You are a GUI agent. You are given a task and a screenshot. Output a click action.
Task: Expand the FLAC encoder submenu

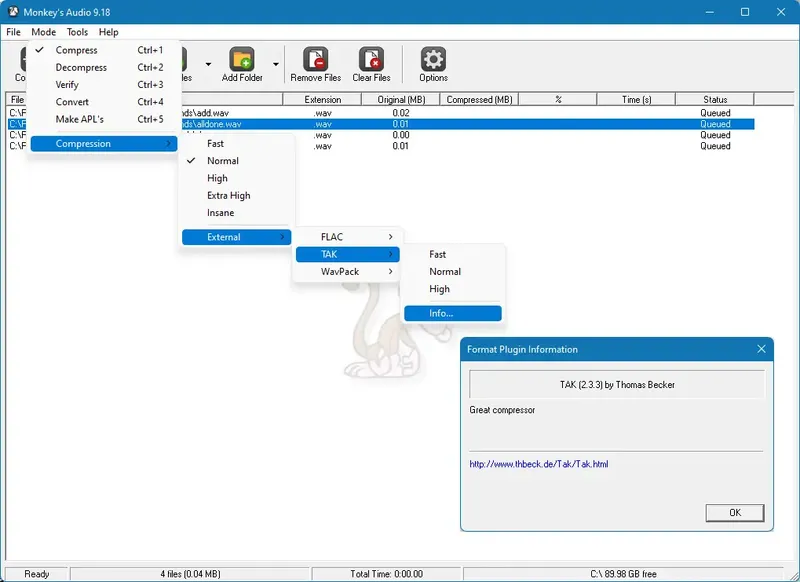coord(347,237)
